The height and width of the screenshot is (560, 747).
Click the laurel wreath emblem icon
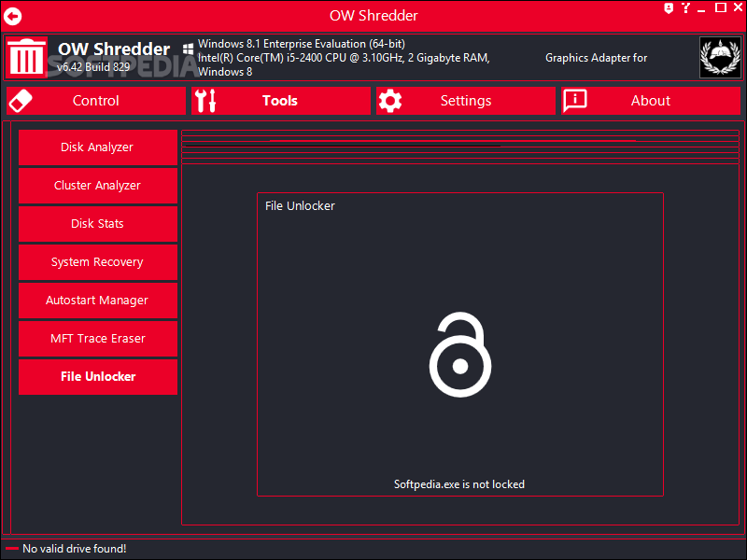[720, 57]
